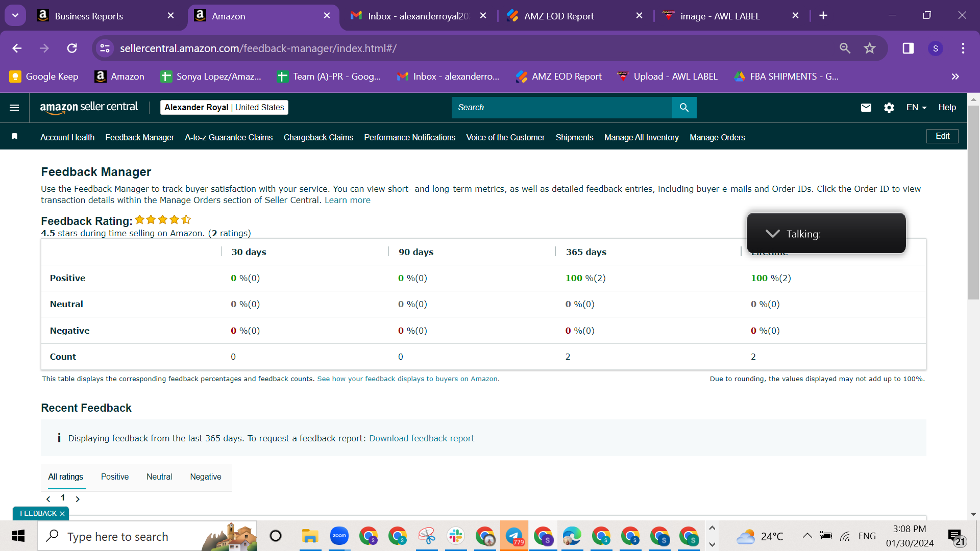Expand the EN language dropdown
Viewport: 980px width, 551px height.
click(916, 108)
